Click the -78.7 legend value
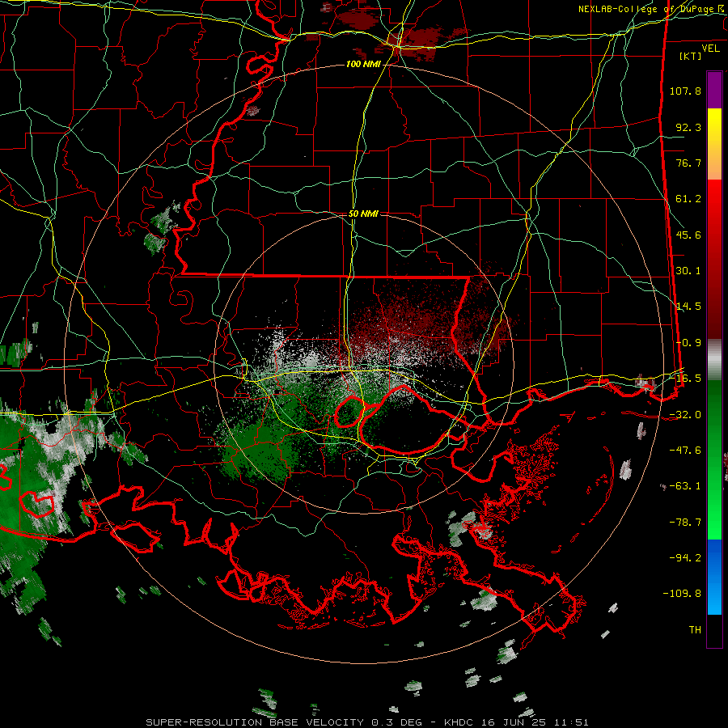The height and width of the screenshot is (728, 728). (x=685, y=523)
